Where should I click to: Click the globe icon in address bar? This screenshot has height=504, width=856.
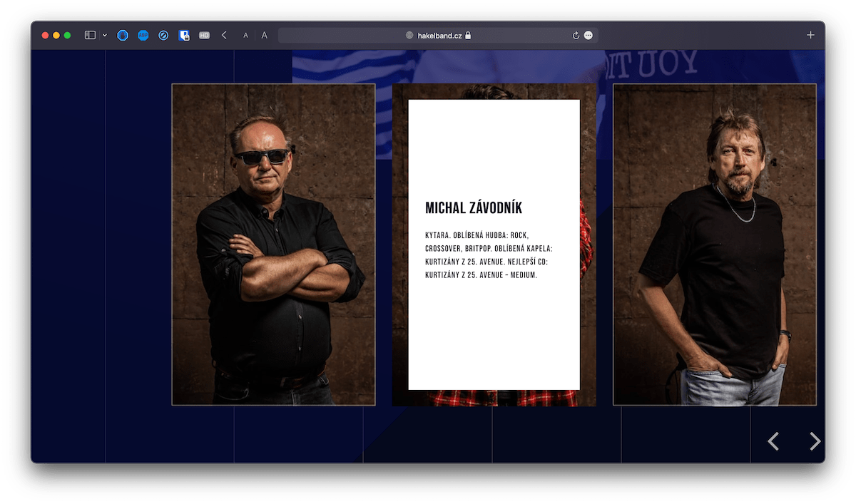point(409,35)
